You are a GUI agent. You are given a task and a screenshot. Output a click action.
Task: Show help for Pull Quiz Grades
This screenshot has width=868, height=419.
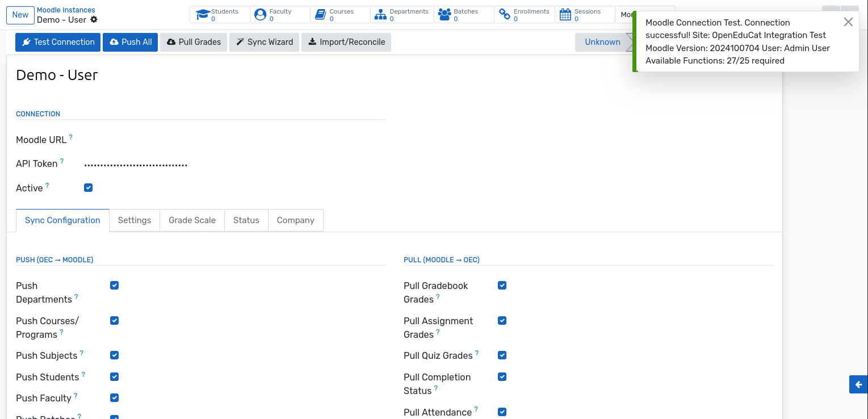point(477,353)
